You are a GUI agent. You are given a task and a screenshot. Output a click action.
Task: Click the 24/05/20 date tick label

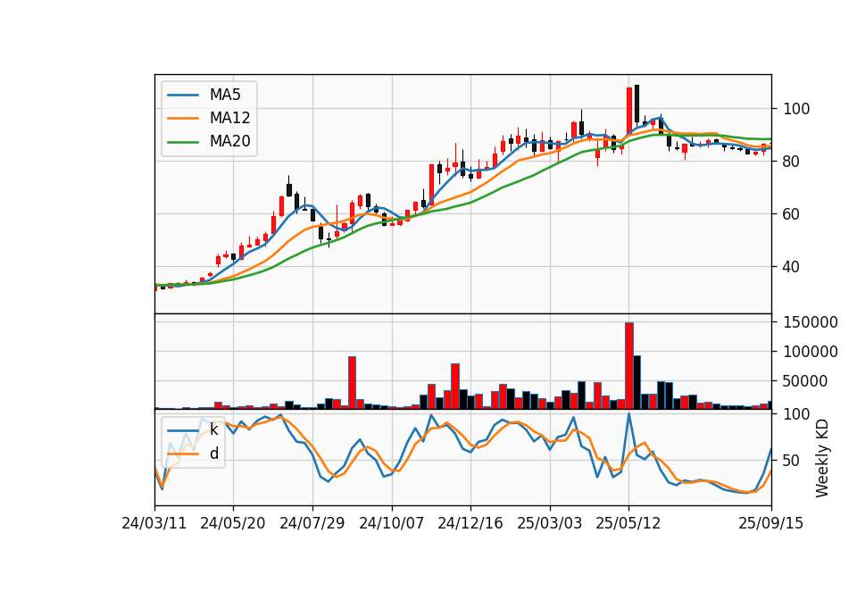[233, 523]
